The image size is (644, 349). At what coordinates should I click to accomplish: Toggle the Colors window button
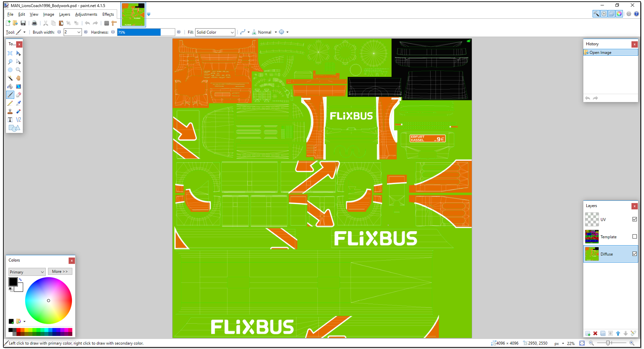pos(619,14)
